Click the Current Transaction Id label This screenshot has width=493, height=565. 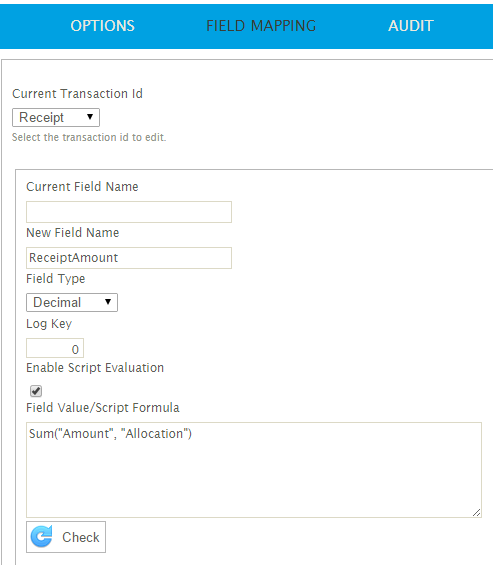click(x=77, y=94)
